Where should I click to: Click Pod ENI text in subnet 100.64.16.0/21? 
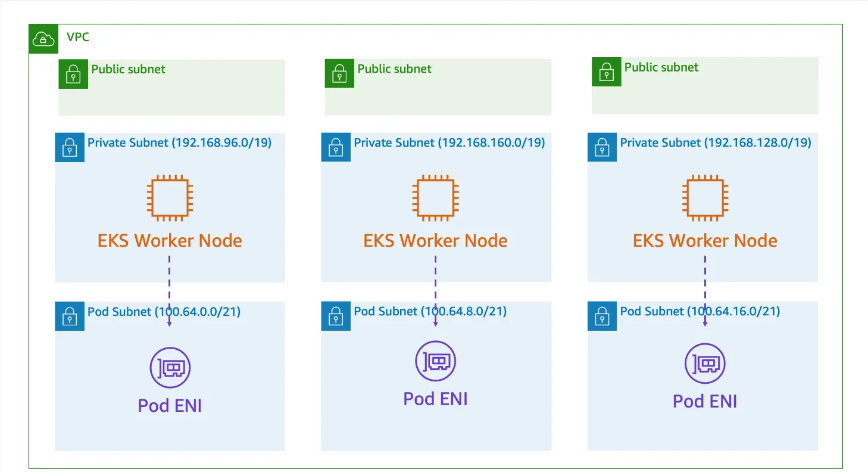(705, 401)
